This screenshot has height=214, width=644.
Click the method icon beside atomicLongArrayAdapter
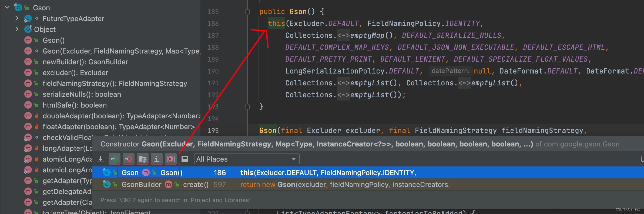(x=28, y=170)
